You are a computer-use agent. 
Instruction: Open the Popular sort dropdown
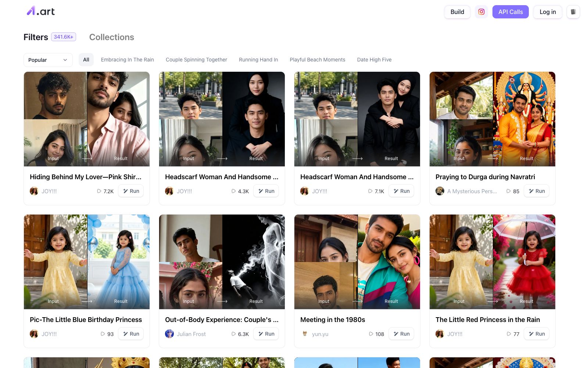[48, 60]
